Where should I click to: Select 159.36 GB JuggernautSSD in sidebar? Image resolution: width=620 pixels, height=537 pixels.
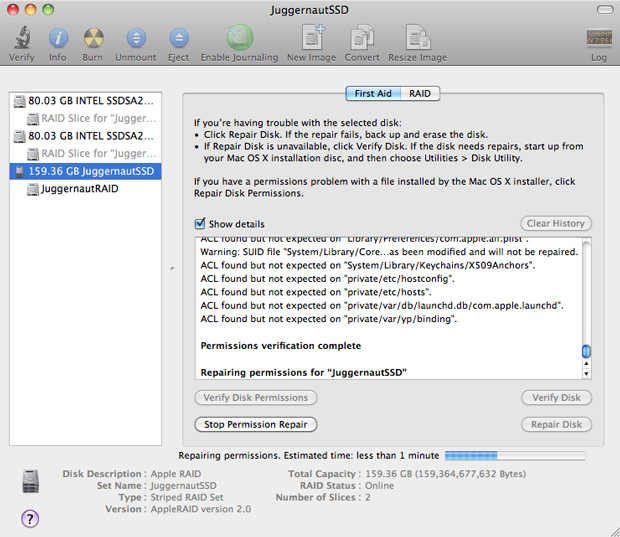pos(85,171)
